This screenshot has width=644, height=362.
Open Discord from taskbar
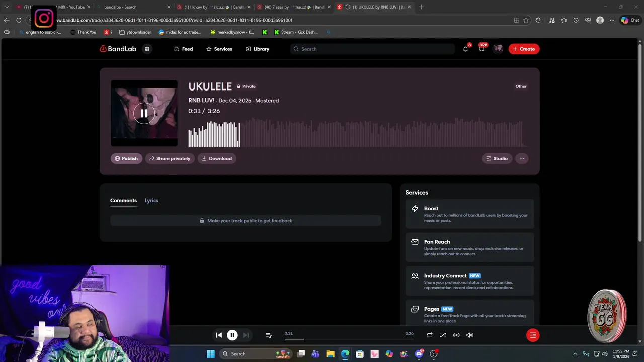pyautogui.click(x=419, y=354)
